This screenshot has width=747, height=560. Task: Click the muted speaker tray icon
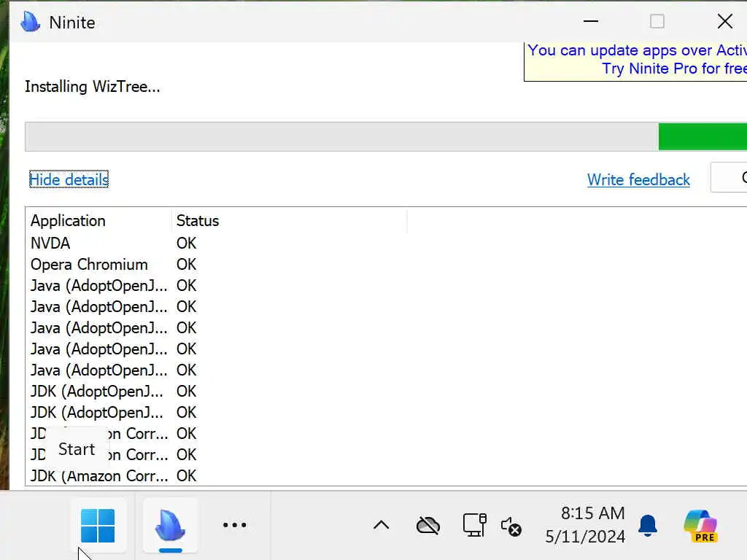511,526
